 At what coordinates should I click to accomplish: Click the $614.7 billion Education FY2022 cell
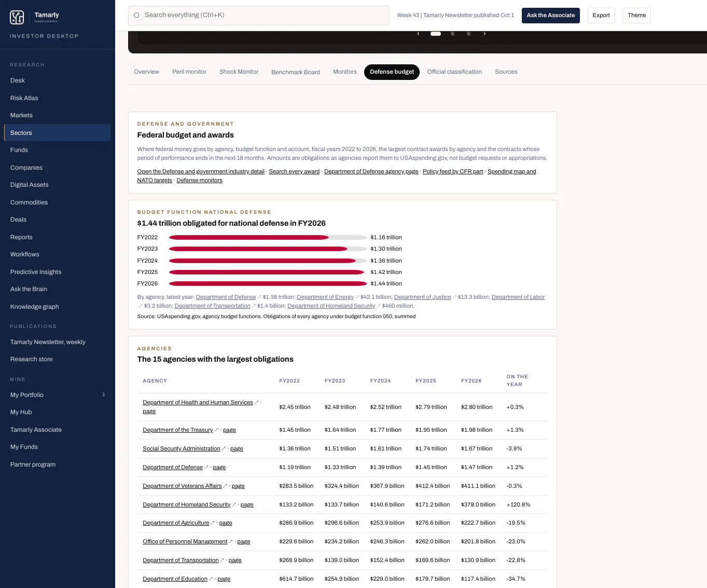(296, 579)
